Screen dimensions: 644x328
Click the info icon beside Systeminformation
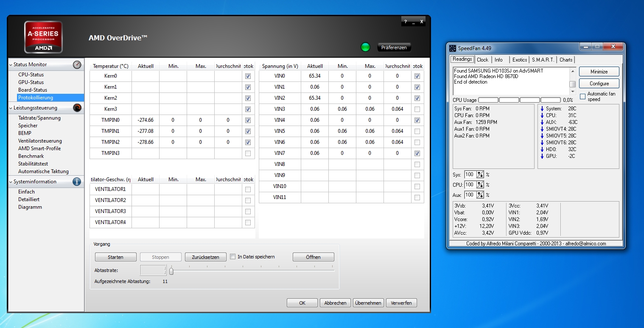click(77, 182)
